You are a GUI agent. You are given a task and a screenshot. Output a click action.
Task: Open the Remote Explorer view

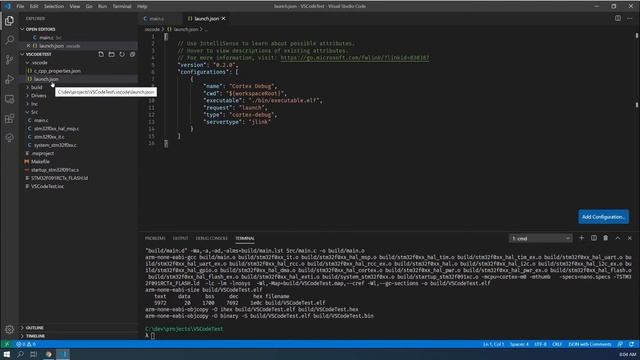point(9,99)
